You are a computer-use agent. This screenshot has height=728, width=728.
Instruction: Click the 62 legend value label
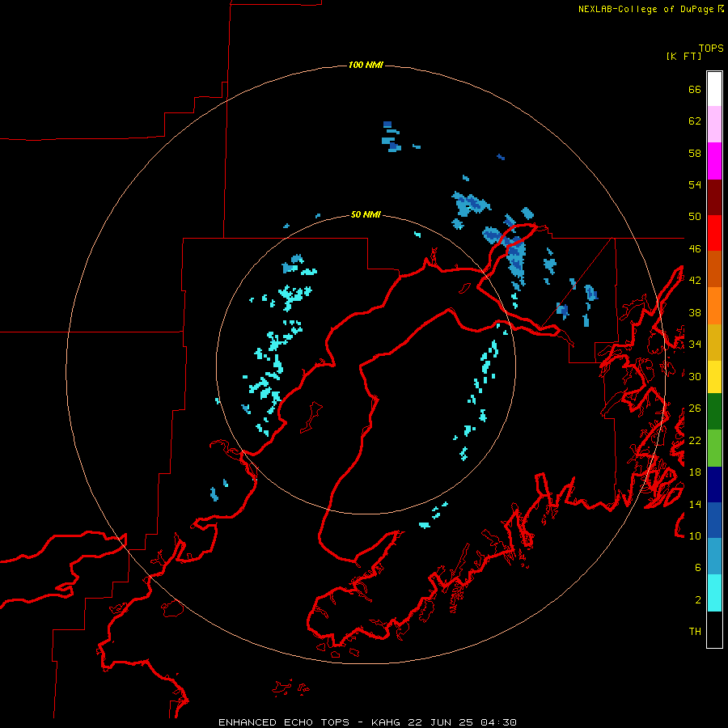695,121
